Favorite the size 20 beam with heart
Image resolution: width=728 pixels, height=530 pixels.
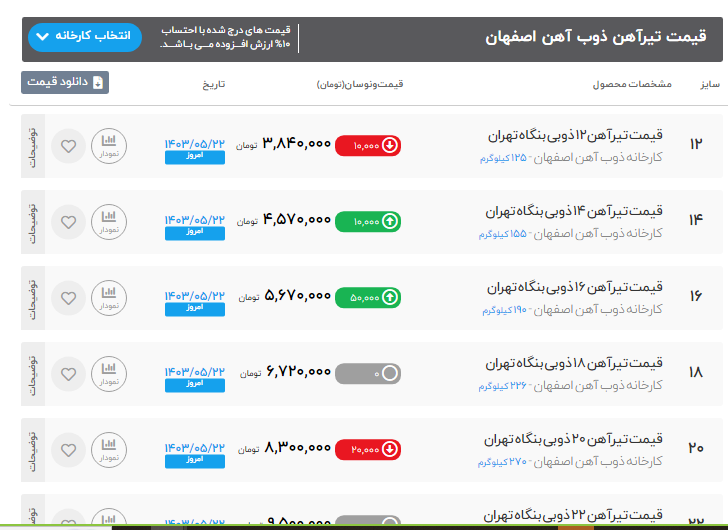[x=68, y=450]
